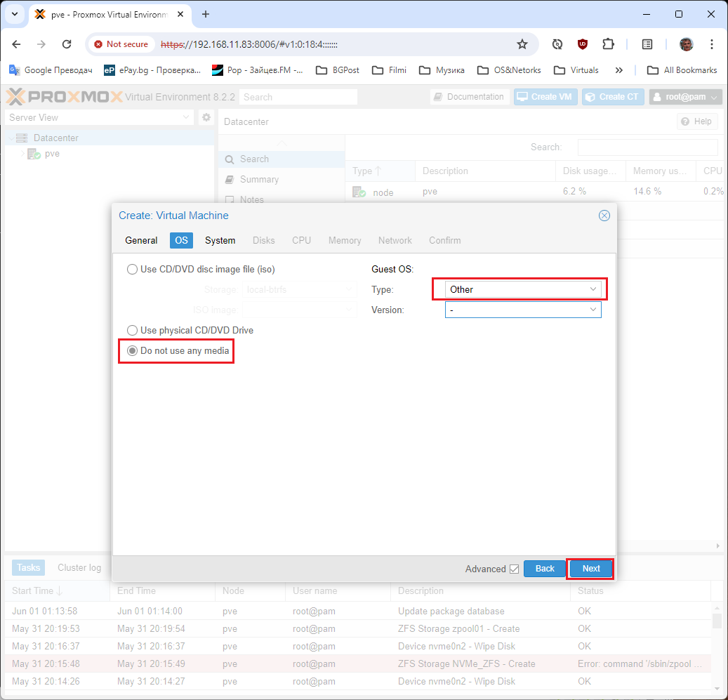
Task: Open the Filmi bookmarks folder
Action: pos(390,70)
